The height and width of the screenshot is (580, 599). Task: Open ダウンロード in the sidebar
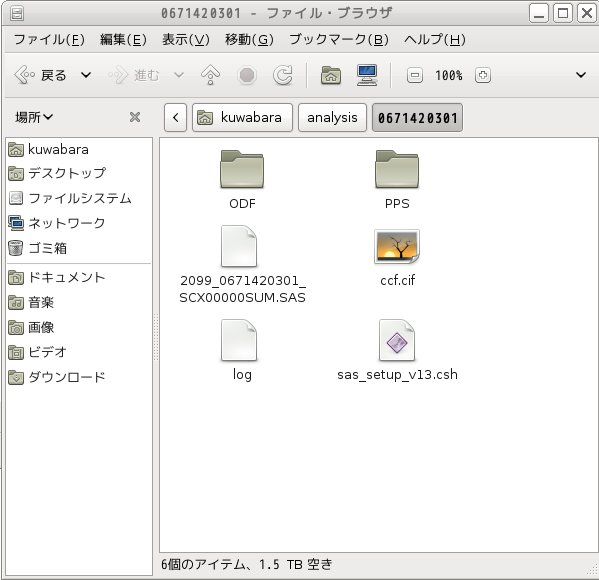57,377
